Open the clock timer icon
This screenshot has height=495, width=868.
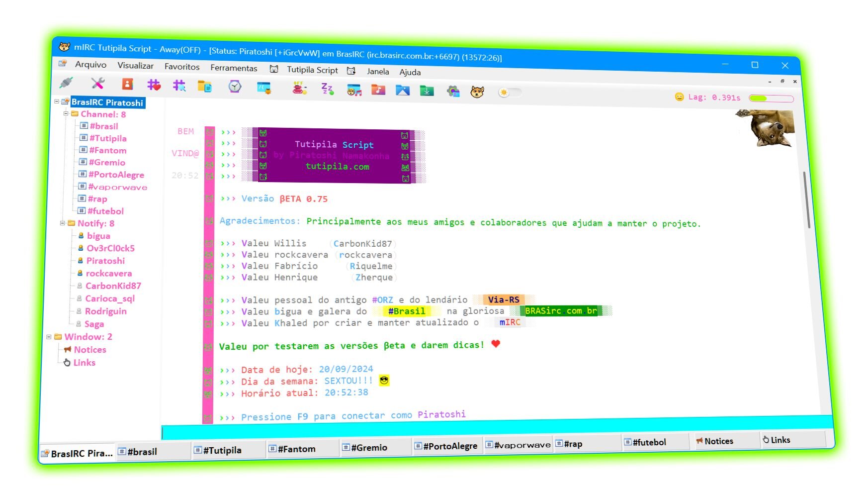point(235,87)
